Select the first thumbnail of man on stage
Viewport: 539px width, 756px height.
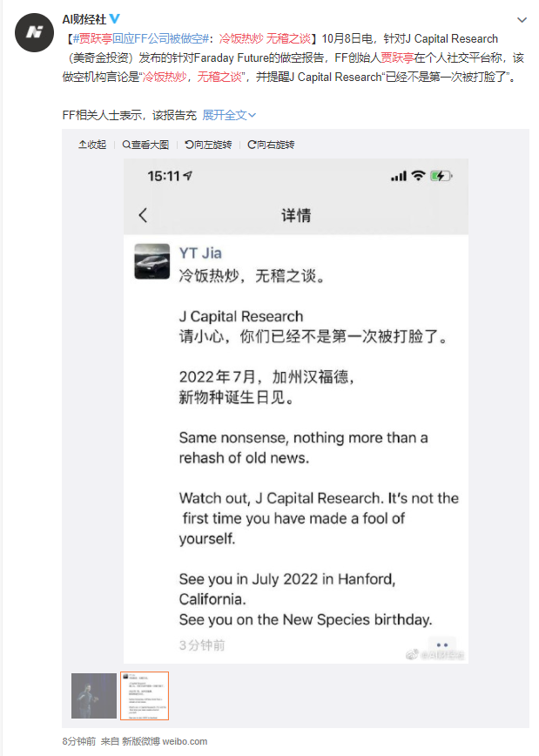pyautogui.click(x=93, y=696)
